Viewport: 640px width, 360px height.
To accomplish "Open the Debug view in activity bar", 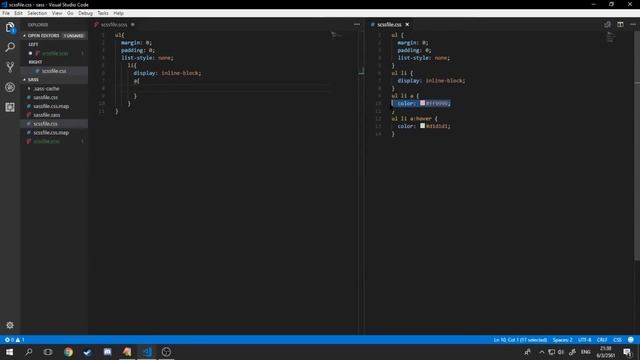I will [10, 87].
